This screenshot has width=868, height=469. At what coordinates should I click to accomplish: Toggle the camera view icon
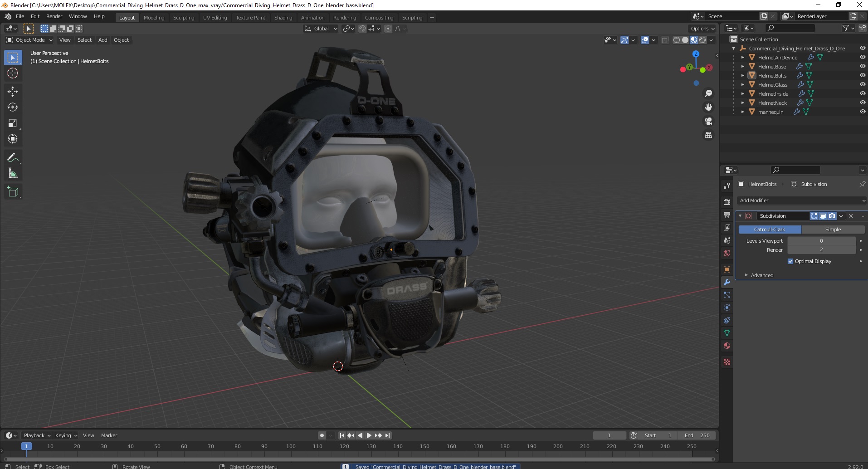click(x=708, y=121)
